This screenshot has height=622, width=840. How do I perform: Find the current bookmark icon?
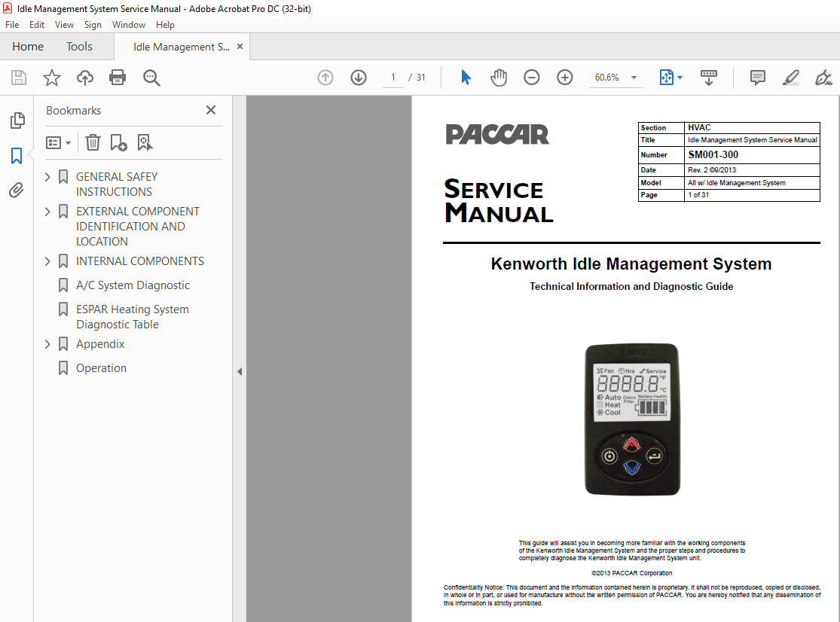click(x=145, y=142)
